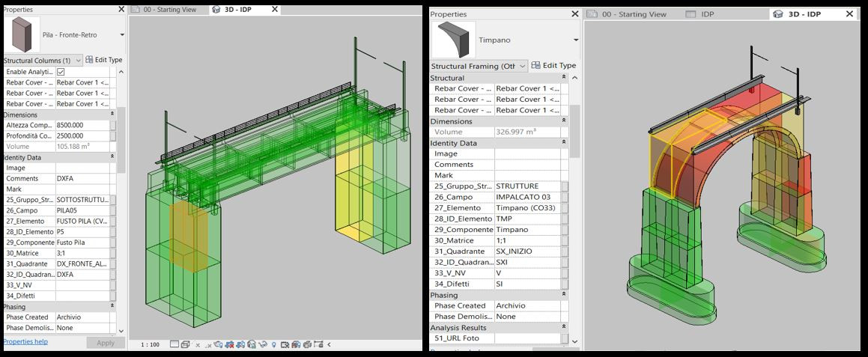Click Reveal Hidden Elements lightbulb icon

point(275,345)
